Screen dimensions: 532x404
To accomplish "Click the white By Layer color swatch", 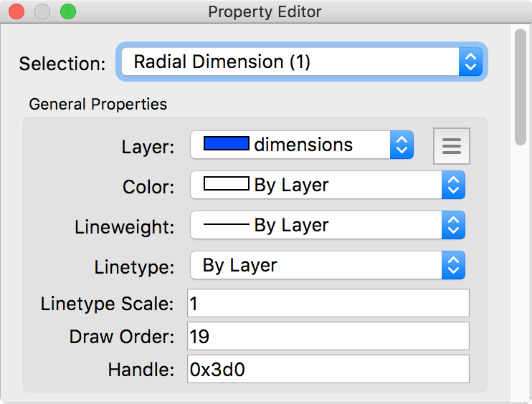I will pos(226,184).
